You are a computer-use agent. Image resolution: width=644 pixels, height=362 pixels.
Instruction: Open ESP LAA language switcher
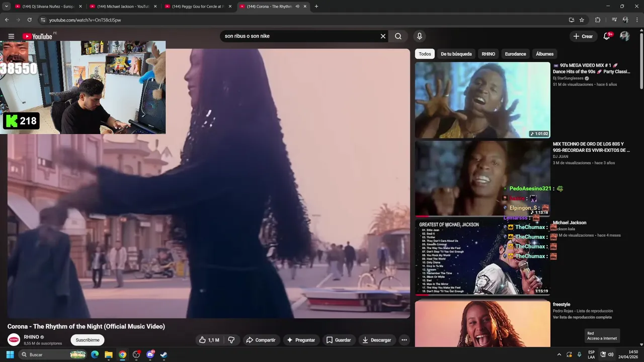591,354
